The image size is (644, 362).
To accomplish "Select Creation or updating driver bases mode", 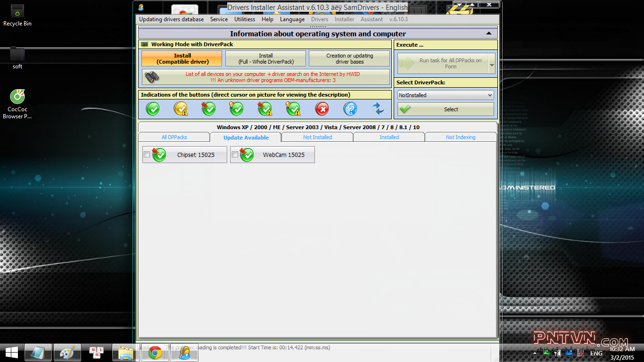I will tap(349, 58).
